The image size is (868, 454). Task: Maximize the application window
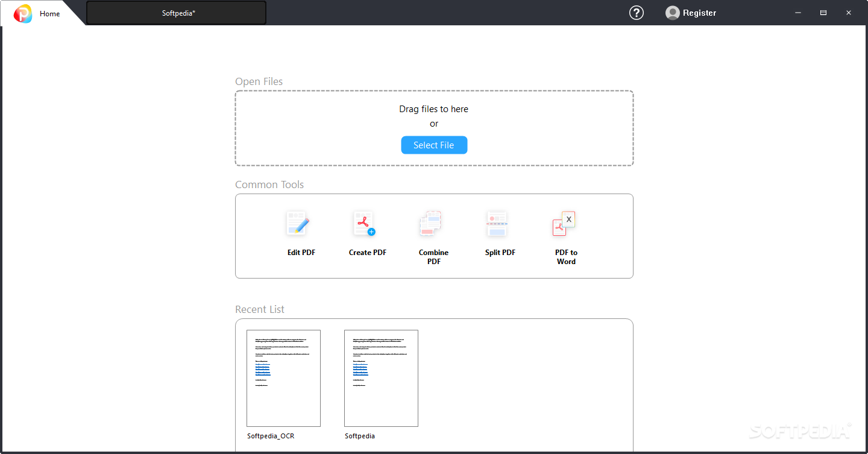tap(823, 13)
